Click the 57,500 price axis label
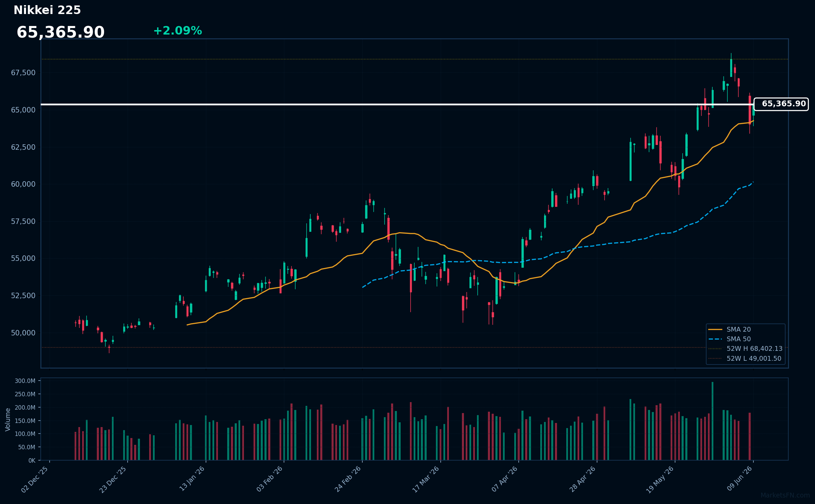This screenshot has height=504, width=815. pos(23,221)
